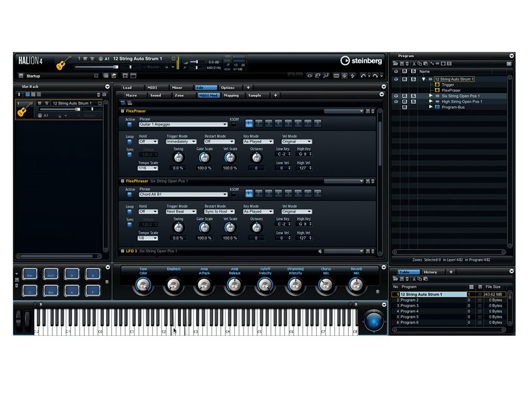
Task: Open Restart Mode dropdown set to Sync to Host
Action: (x=219, y=211)
